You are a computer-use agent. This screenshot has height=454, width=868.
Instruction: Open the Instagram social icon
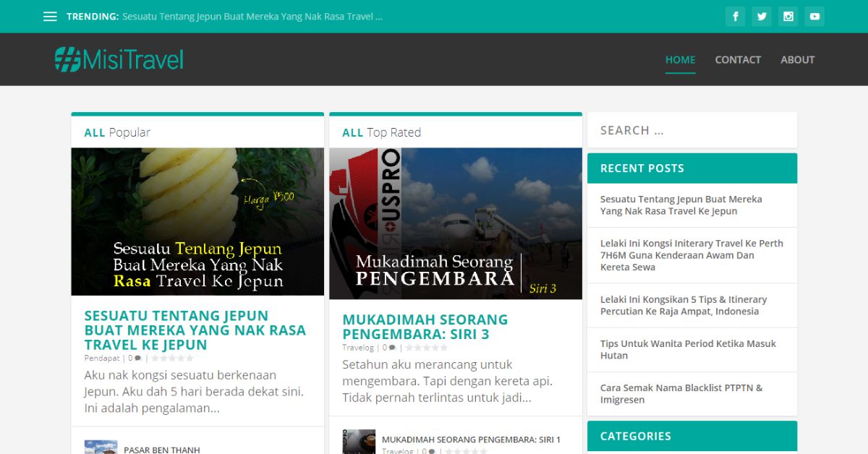[788, 17]
